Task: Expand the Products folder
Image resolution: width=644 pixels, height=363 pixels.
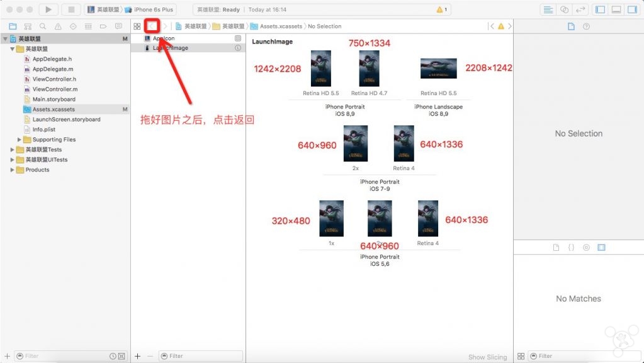Action: tap(13, 170)
